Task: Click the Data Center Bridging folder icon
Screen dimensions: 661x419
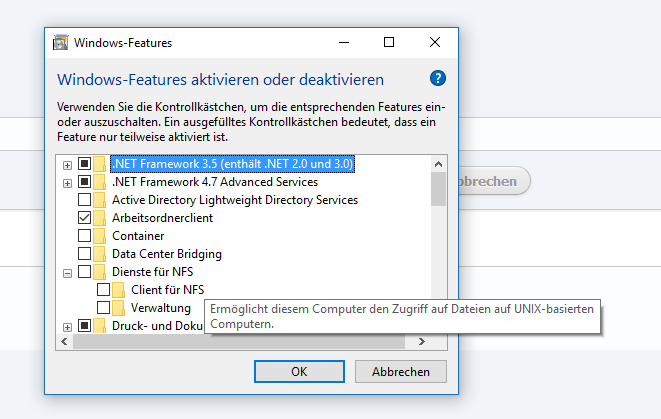Action: point(99,254)
